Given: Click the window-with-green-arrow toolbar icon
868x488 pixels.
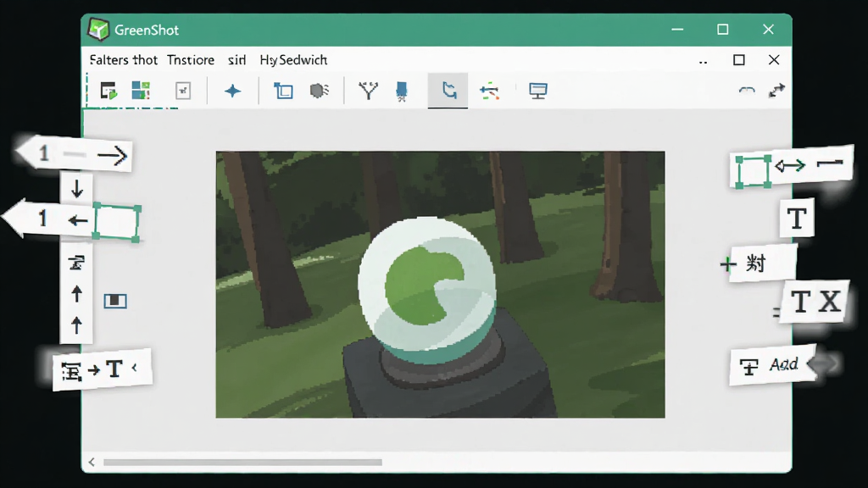Looking at the screenshot, I should (x=108, y=90).
